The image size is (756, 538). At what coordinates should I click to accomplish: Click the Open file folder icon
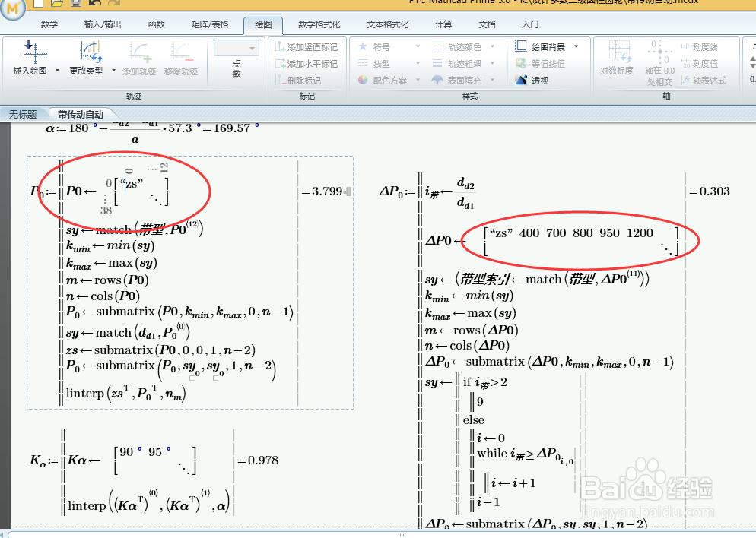57,3
